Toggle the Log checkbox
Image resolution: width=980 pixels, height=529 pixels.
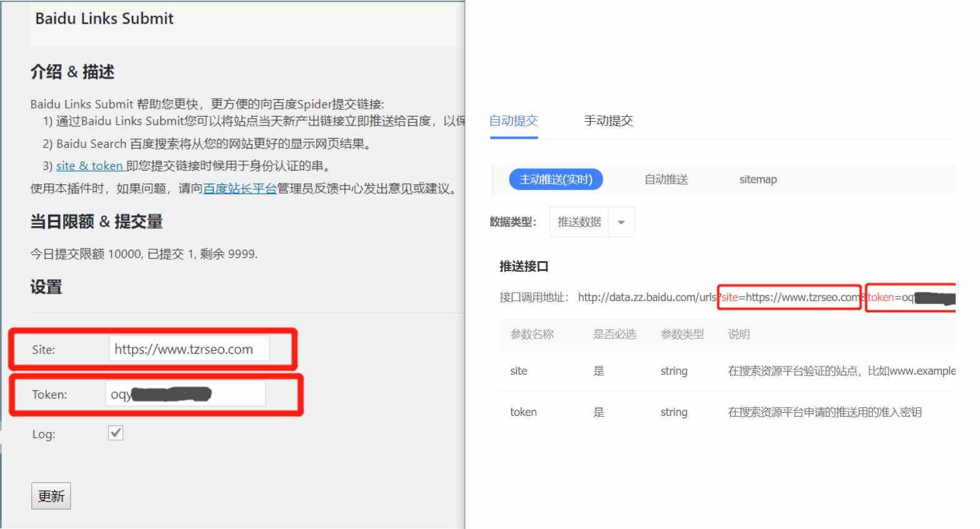116,433
